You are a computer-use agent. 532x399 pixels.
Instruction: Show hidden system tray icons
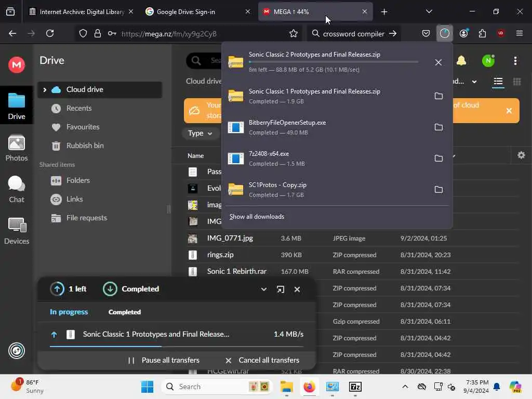point(405,387)
